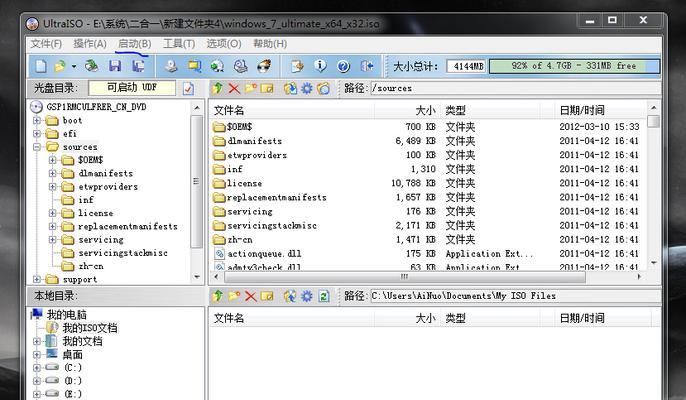The image size is (686, 400).
Task: Sort disc list by 日期/时间 column
Action: (601, 110)
